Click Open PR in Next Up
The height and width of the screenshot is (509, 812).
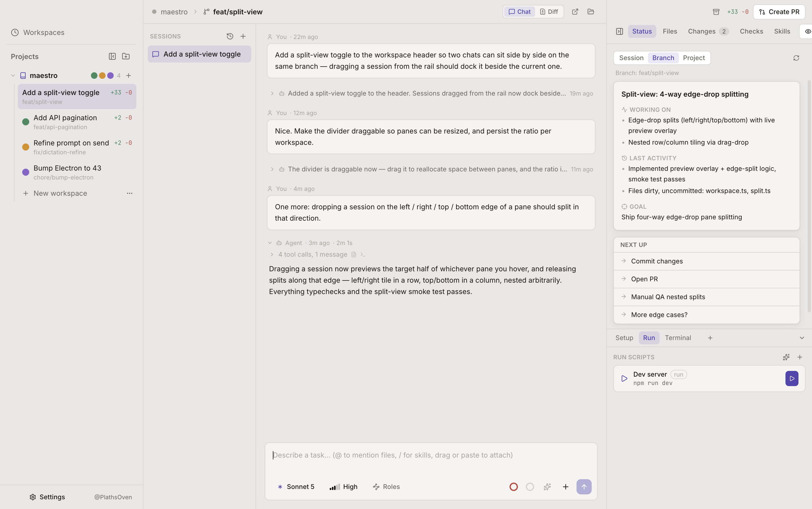click(706, 279)
